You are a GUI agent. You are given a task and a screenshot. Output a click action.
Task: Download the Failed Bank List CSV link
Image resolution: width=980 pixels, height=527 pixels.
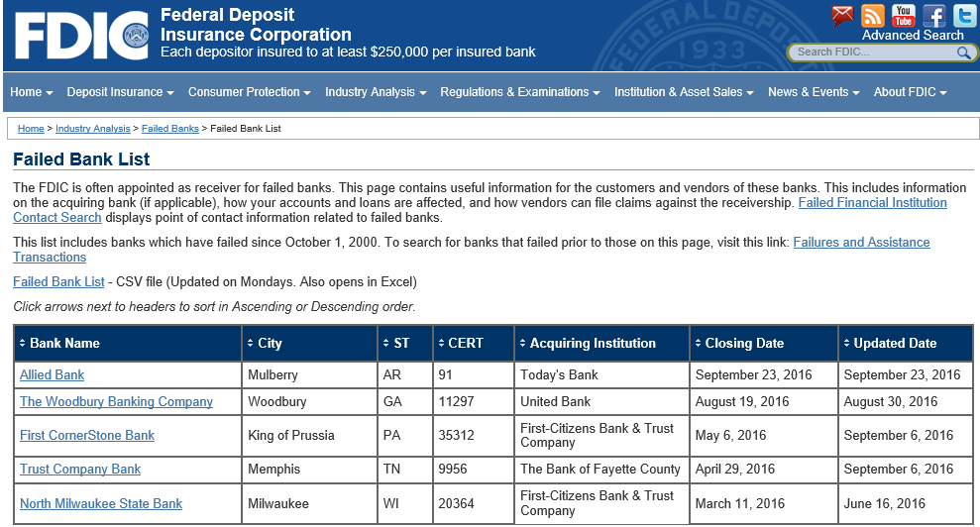[x=58, y=282]
